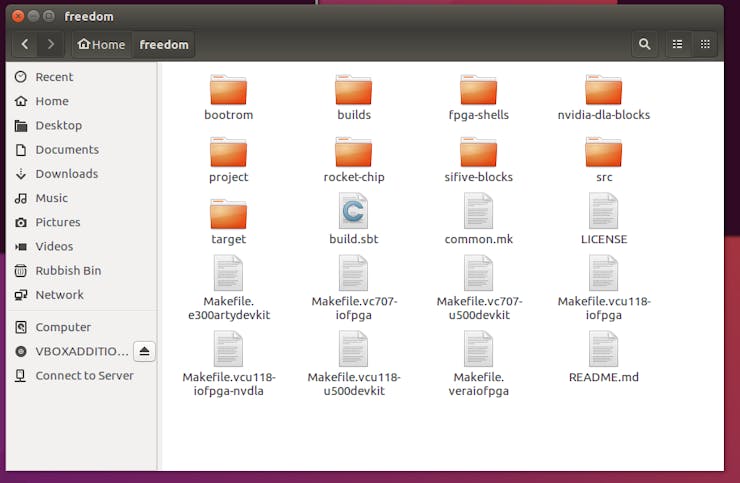Open Computer in the sidebar
This screenshot has width=740, height=483.
coord(81,327)
